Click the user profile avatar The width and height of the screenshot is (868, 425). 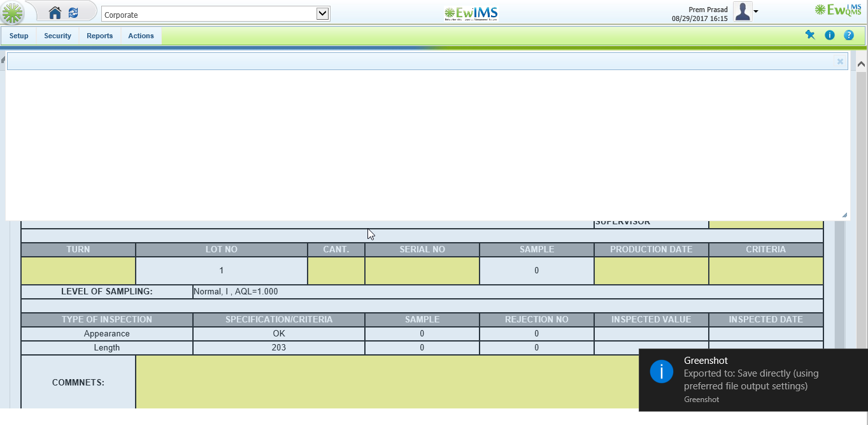click(x=743, y=11)
